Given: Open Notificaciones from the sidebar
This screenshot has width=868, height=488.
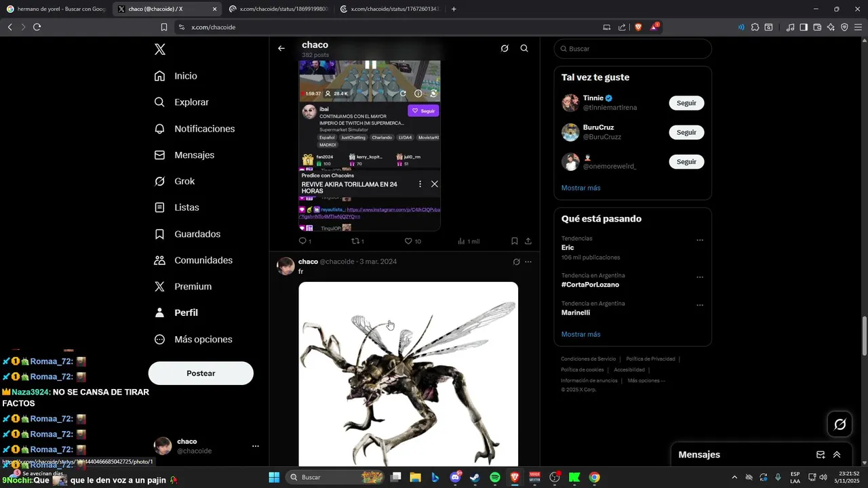Looking at the screenshot, I should click(194, 129).
